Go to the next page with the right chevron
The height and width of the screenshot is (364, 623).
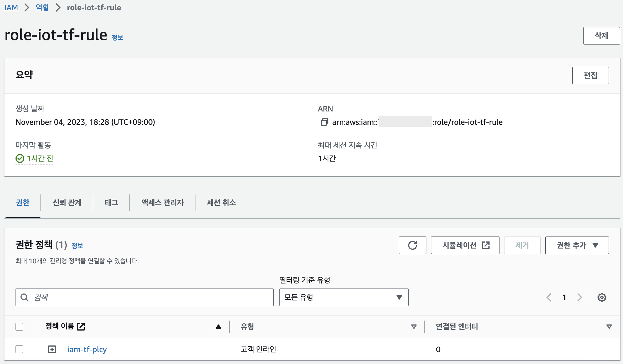click(580, 297)
